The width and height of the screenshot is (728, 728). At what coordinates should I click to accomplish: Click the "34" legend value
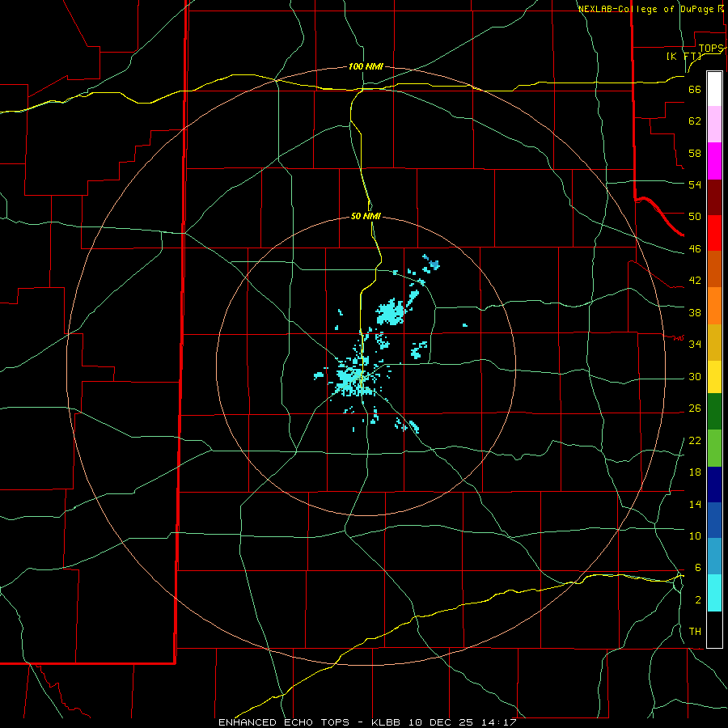click(x=695, y=344)
